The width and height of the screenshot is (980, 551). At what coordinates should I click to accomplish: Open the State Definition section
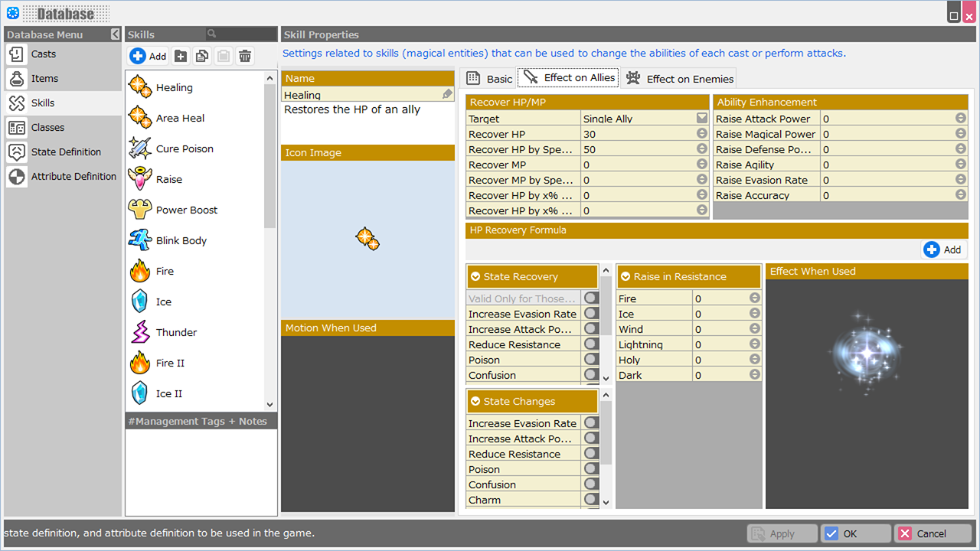click(x=66, y=152)
